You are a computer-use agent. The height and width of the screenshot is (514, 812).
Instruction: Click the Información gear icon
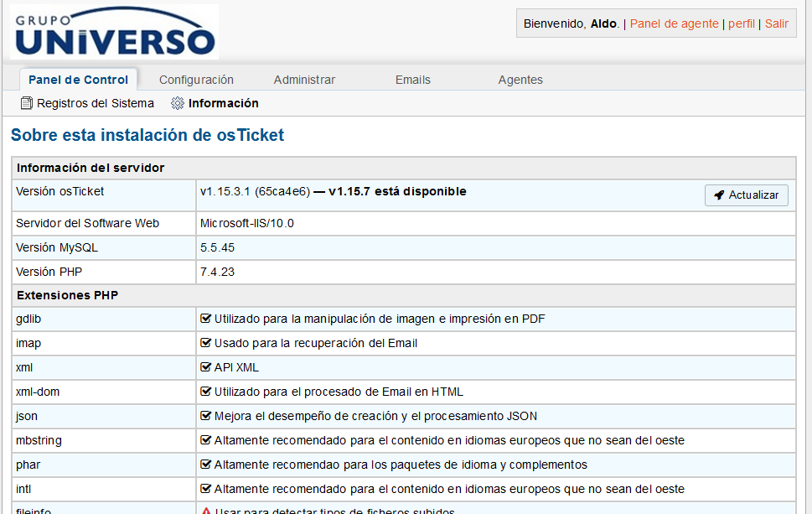pyautogui.click(x=177, y=103)
